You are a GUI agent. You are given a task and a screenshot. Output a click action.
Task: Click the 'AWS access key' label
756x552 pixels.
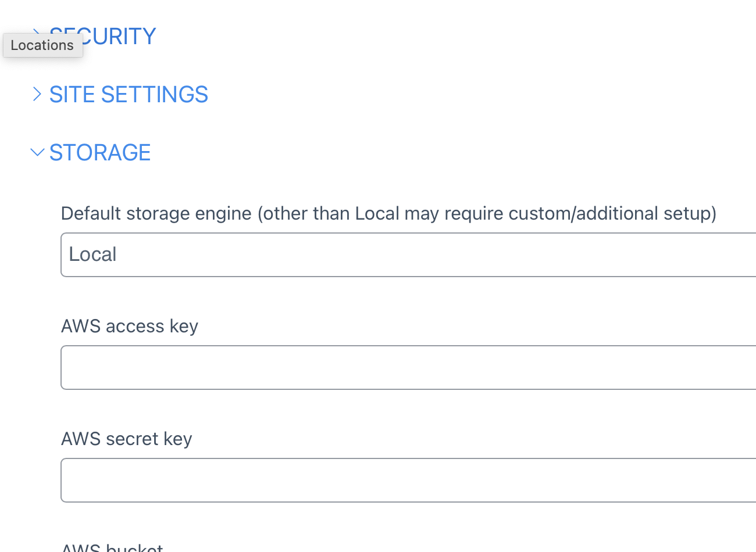click(x=130, y=326)
